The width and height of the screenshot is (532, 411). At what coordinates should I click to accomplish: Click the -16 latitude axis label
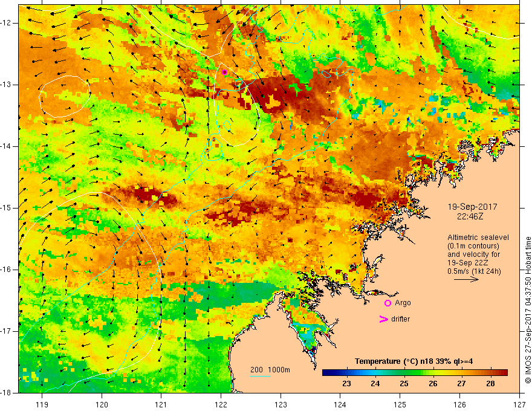(6, 270)
